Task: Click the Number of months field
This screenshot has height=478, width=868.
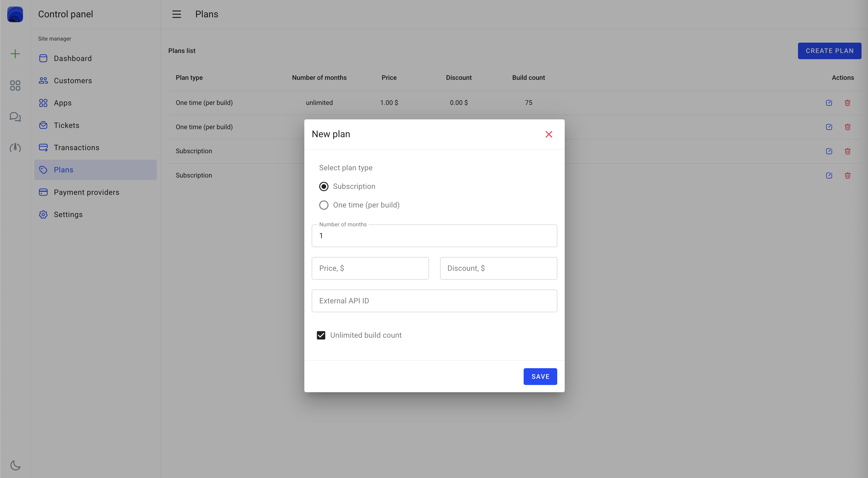Action: point(434,236)
